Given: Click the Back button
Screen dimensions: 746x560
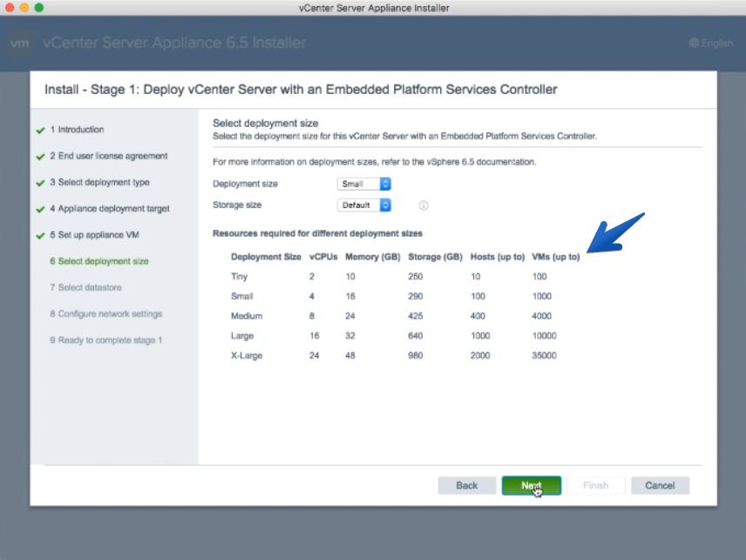Looking at the screenshot, I should (x=467, y=485).
